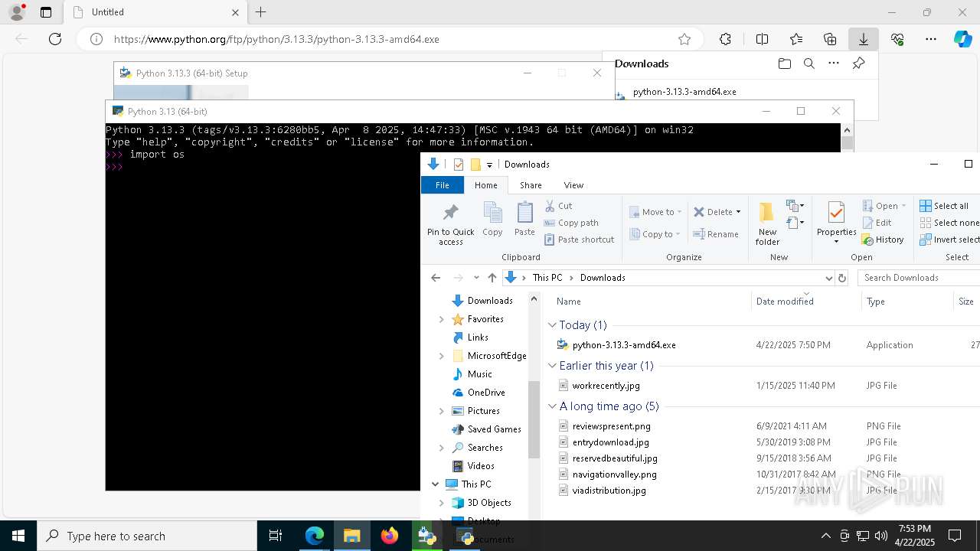The height and width of the screenshot is (551, 980).
Task: Open Edge Extensions puzzle icon
Action: pyautogui.click(x=725, y=39)
